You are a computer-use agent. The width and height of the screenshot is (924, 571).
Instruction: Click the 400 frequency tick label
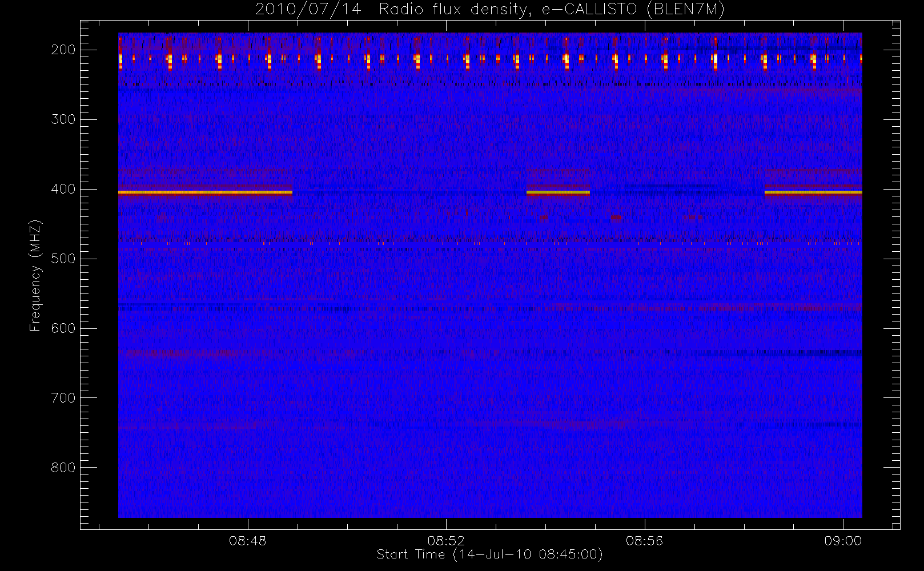(x=63, y=189)
